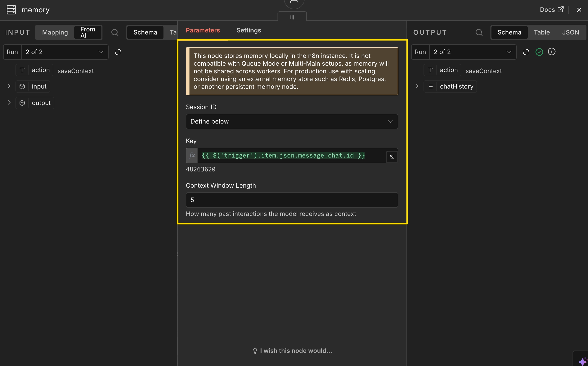Open the input Run 2 of 2 dropdown
Viewport: 588px width, 366px height.
coord(65,52)
